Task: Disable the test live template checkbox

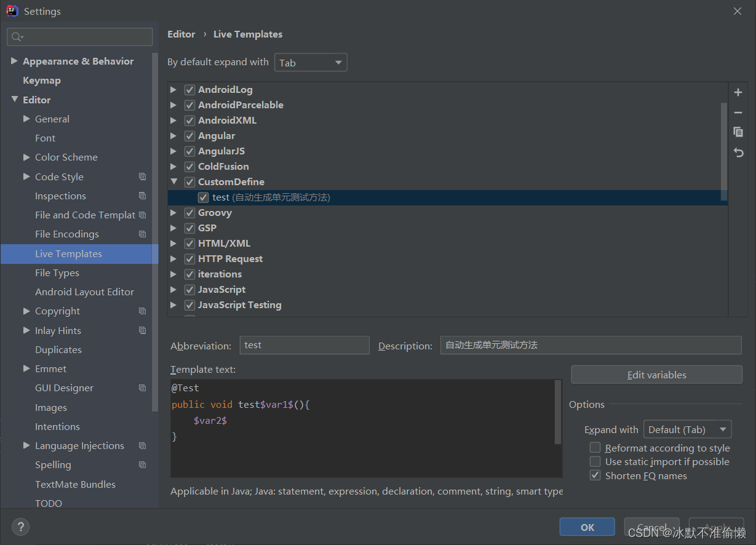Action: click(x=203, y=197)
